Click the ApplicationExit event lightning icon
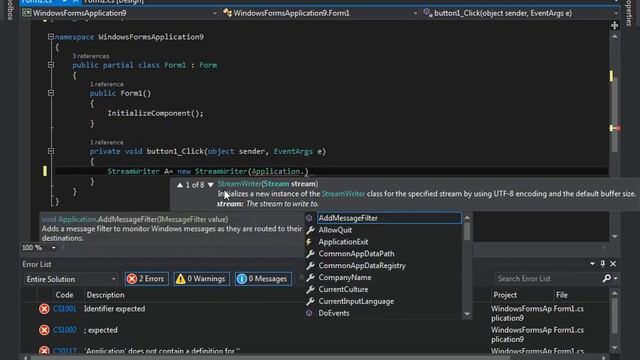The image size is (640, 360). (309, 242)
